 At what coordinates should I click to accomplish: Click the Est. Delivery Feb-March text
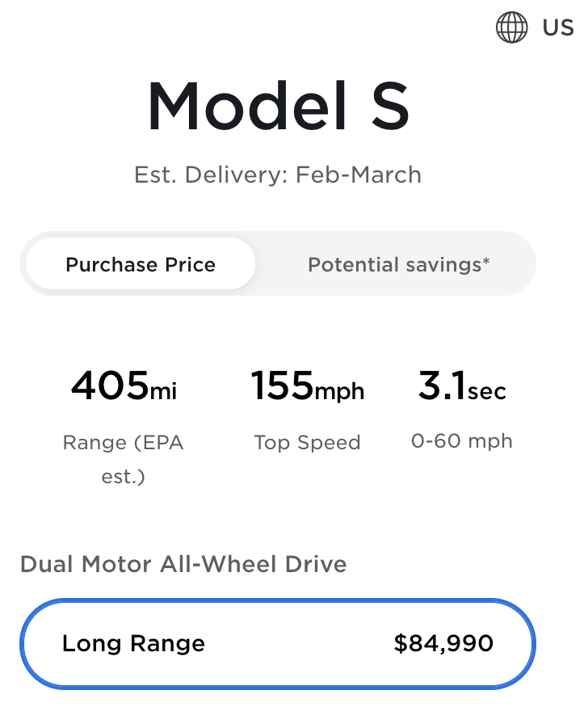pos(278,175)
